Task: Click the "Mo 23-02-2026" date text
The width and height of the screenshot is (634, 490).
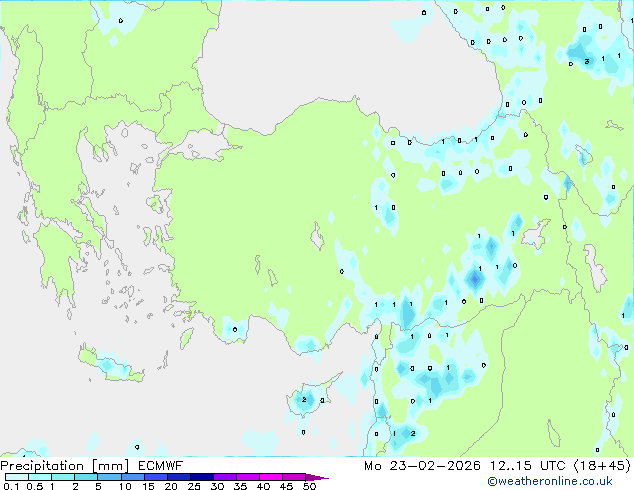Action: (x=423, y=466)
